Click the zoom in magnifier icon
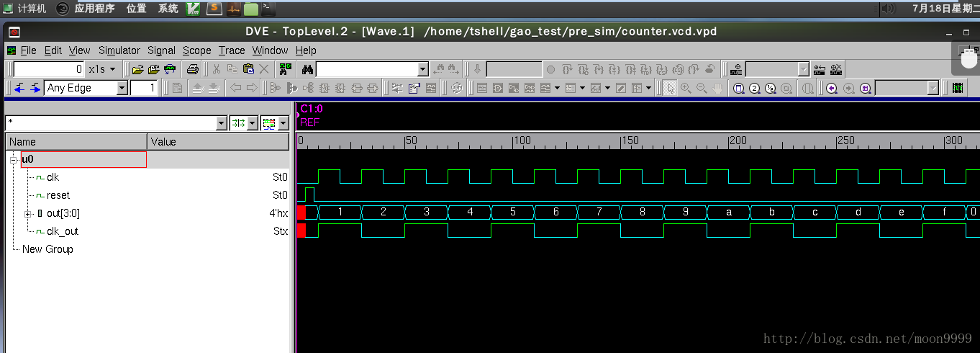This screenshot has height=353, width=980. tap(686, 88)
